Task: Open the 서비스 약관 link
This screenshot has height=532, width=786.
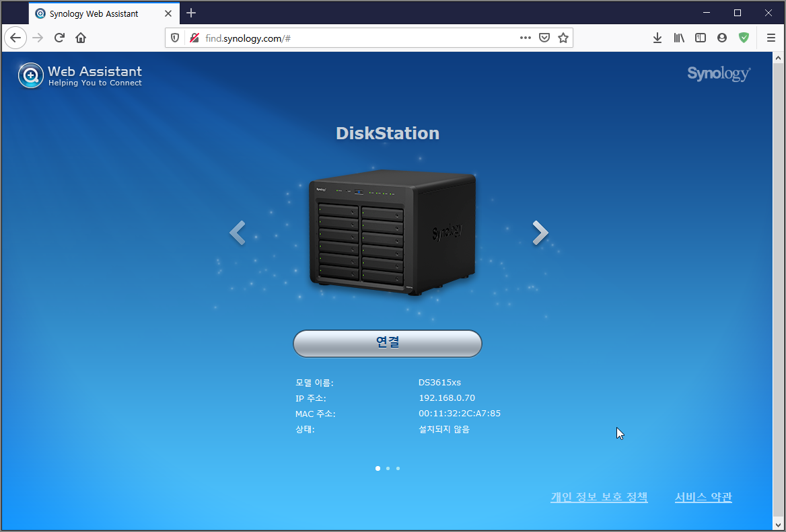Action: point(703,497)
